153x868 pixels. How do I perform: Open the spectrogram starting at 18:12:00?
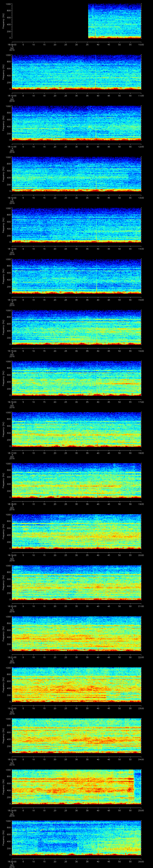pyautogui.click(x=77, y=174)
